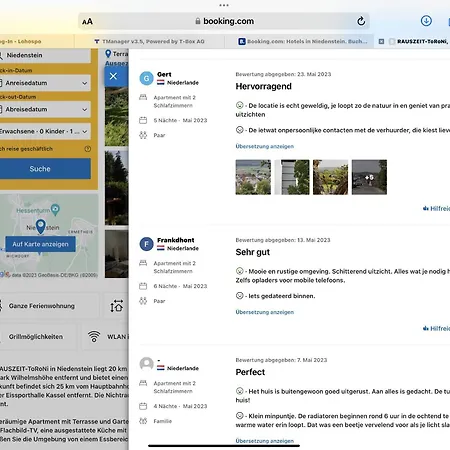Click the top property photo thumbnail behind the panel
The height and width of the screenshot is (450, 450).
point(117,117)
